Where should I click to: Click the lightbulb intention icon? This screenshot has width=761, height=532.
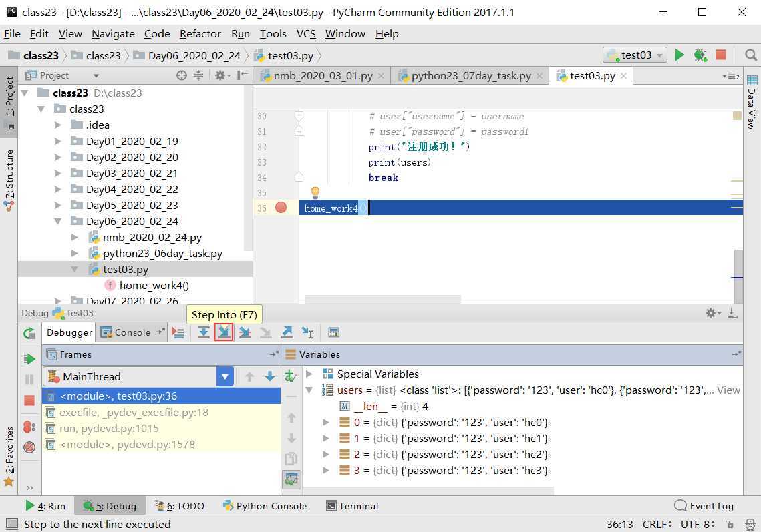pos(315,192)
